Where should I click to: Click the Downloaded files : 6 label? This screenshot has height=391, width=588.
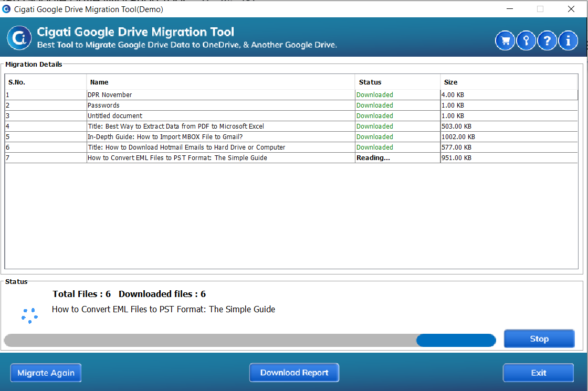(162, 294)
